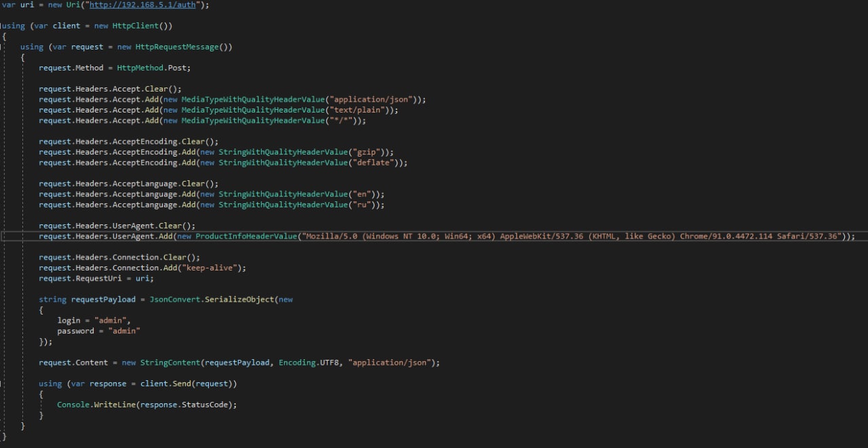Click 'requestPayload' in the string declaration line

(104, 300)
